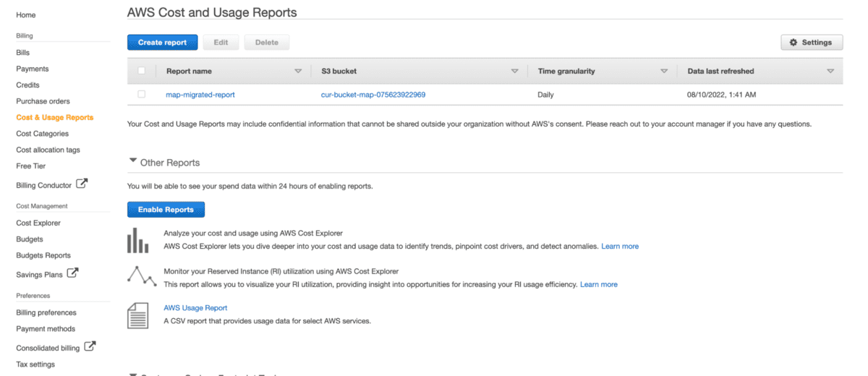Open the Time granularity column sort arrow
868x376 pixels.
(x=663, y=72)
